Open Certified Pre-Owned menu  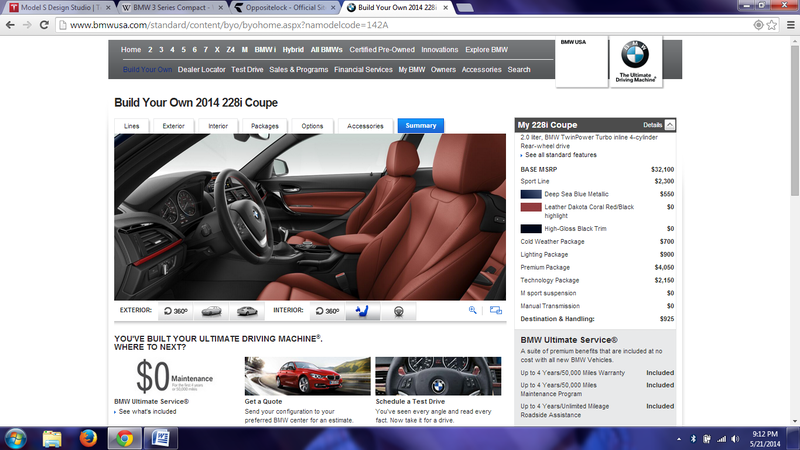pos(382,49)
